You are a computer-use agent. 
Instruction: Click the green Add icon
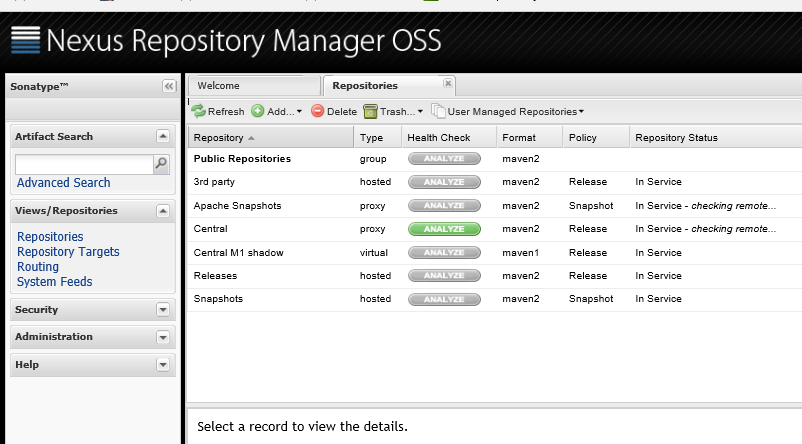[x=258, y=112]
